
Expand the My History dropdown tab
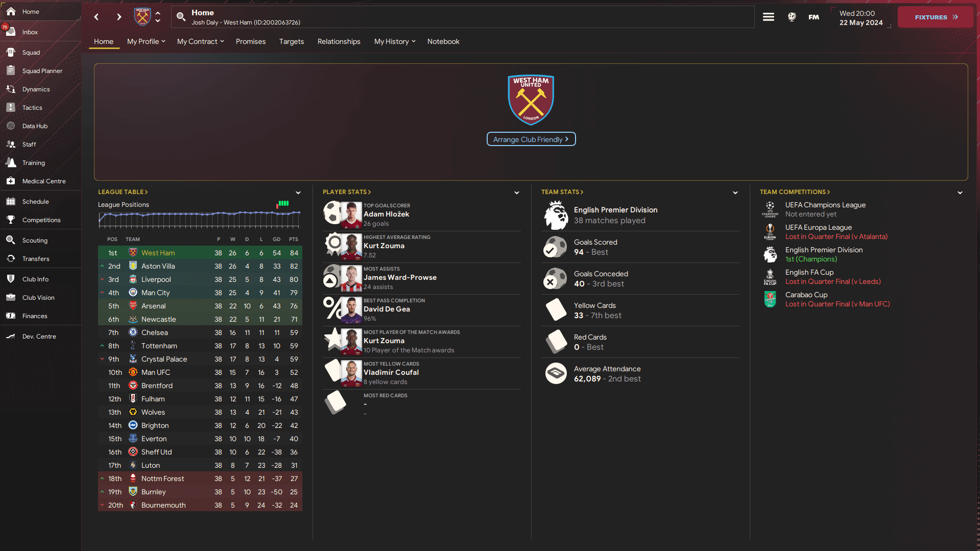(x=395, y=41)
